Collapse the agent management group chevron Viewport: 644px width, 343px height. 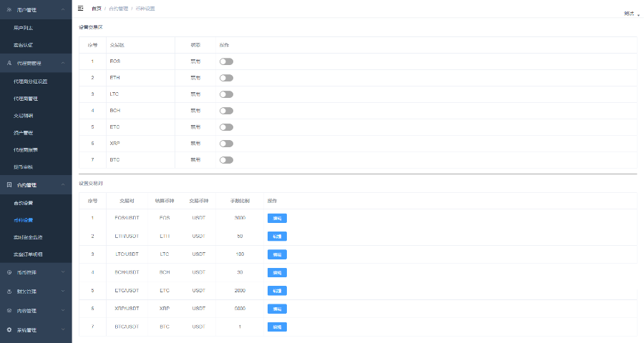(63, 63)
